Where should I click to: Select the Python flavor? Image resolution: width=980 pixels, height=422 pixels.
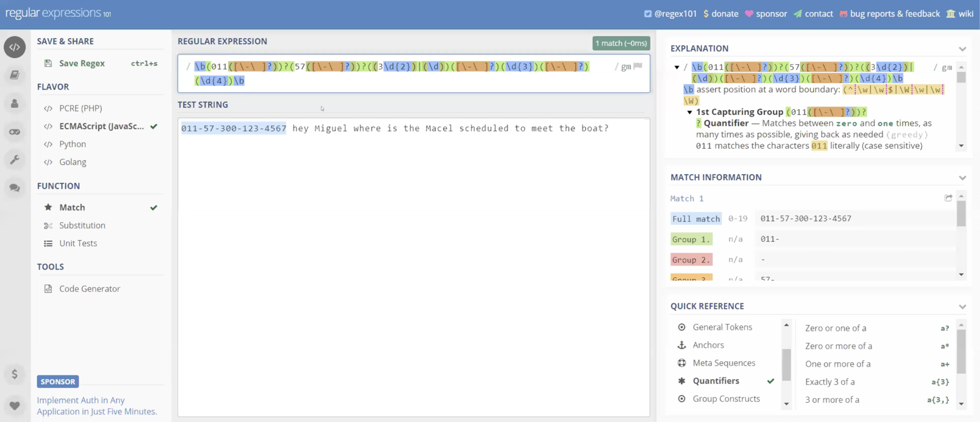tap(73, 144)
